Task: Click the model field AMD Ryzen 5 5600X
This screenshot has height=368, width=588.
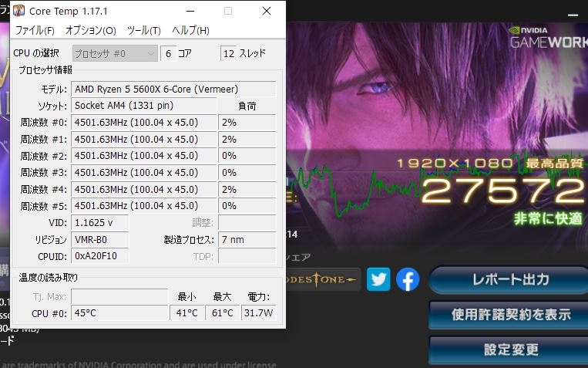Action: pos(173,89)
